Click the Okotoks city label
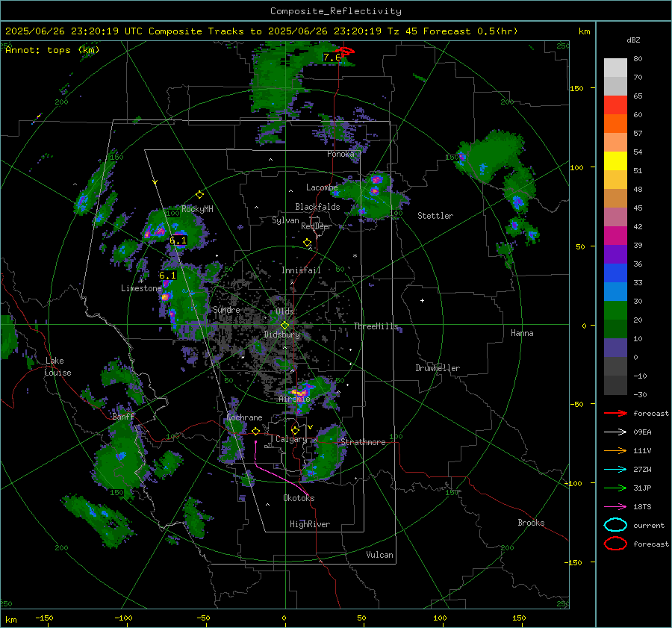This screenshot has width=672, height=628. (x=299, y=498)
